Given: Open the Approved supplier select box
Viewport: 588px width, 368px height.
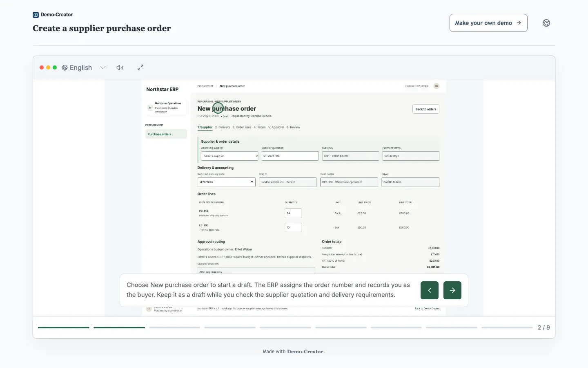Looking at the screenshot, I should click(230, 156).
